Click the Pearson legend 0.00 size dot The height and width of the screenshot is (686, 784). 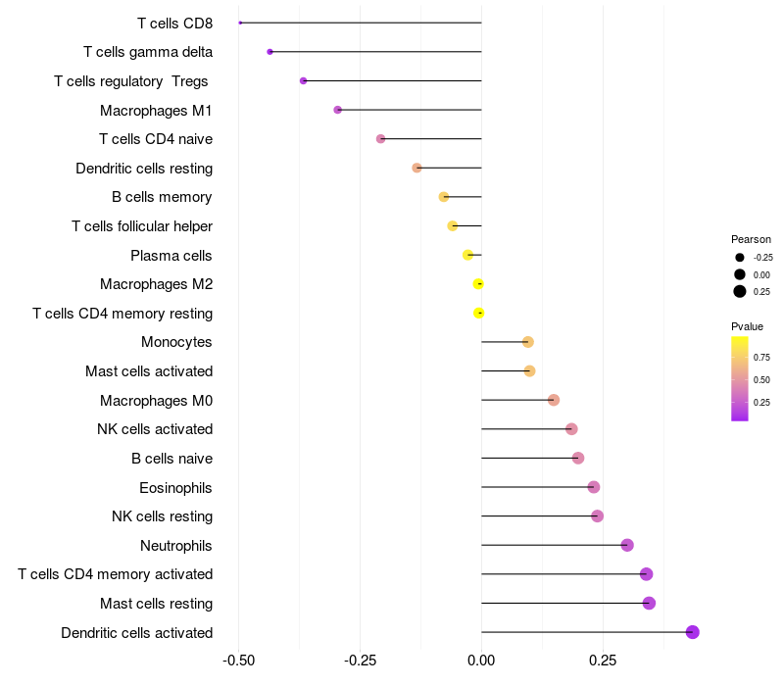click(x=740, y=274)
